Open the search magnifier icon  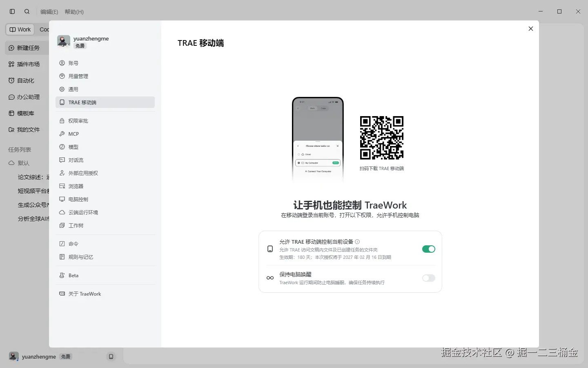tap(27, 11)
